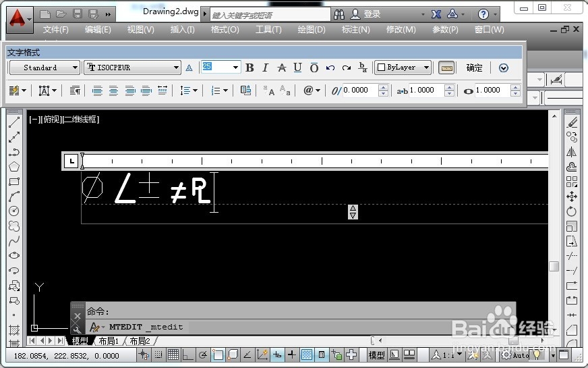Select the Copy modify tool
Image resolution: width=588 pixels, height=368 pixels.
click(572, 137)
